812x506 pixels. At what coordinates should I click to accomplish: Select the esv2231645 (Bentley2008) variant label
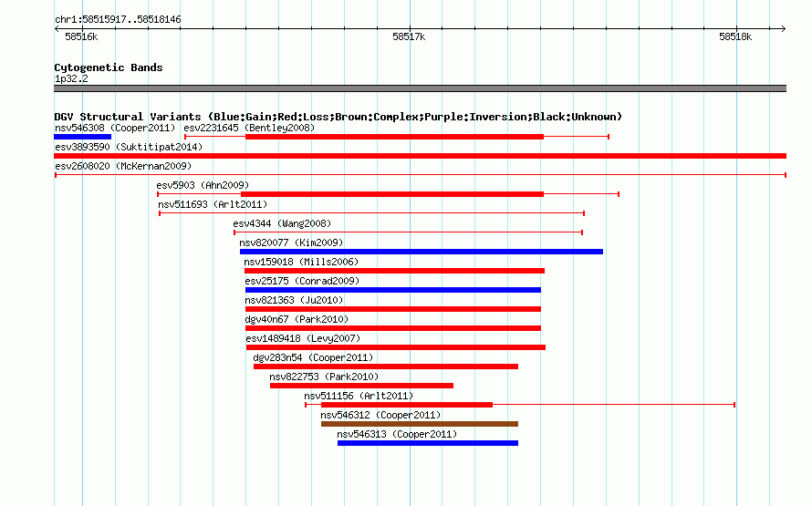pos(249,128)
